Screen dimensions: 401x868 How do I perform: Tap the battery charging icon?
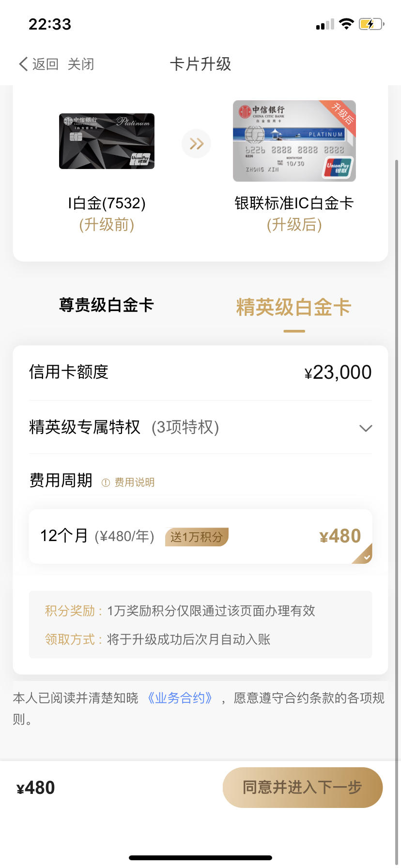pos(371,24)
